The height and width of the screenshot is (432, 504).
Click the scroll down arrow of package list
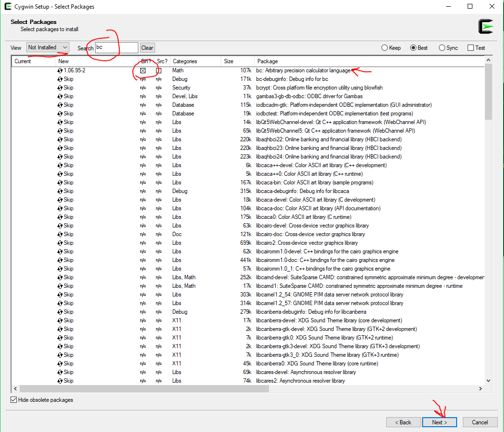488,381
